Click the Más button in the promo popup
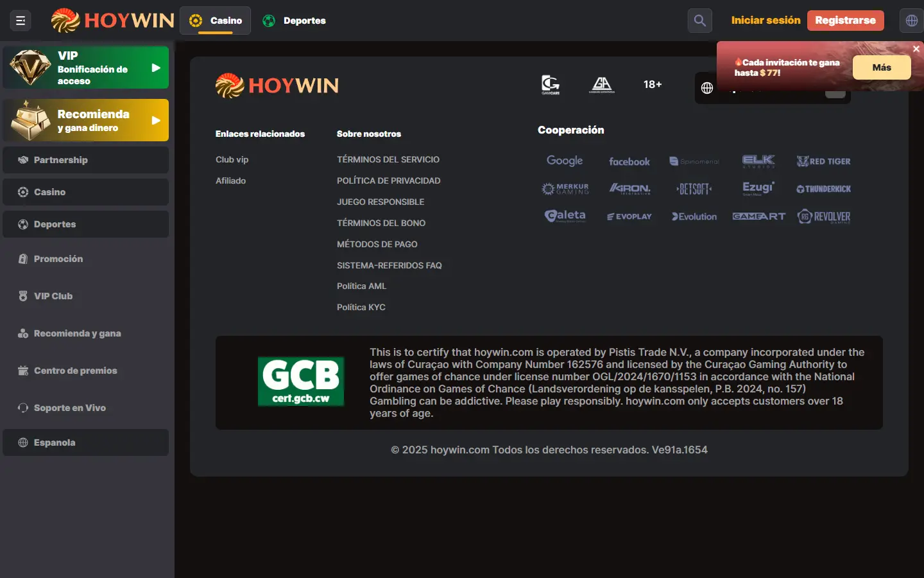924x578 pixels. click(x=882, y=67)
